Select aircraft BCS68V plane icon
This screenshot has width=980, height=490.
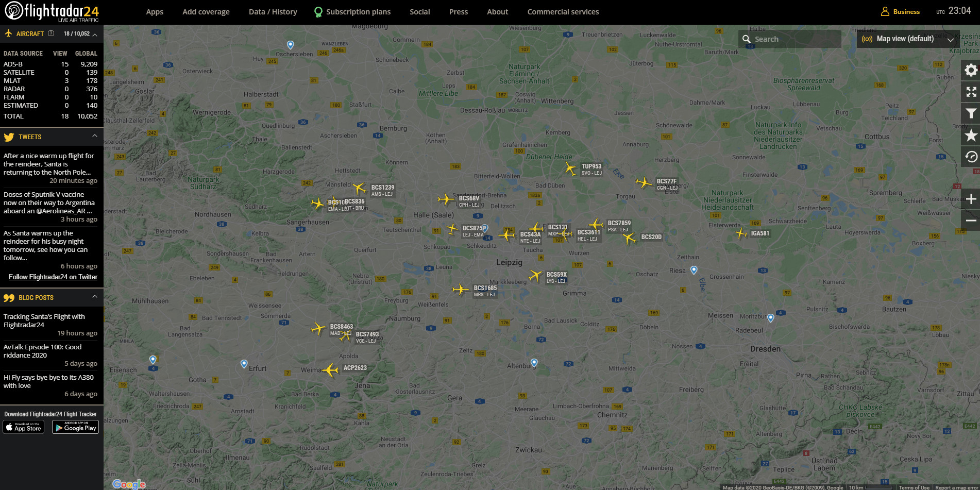click(446, 199)
